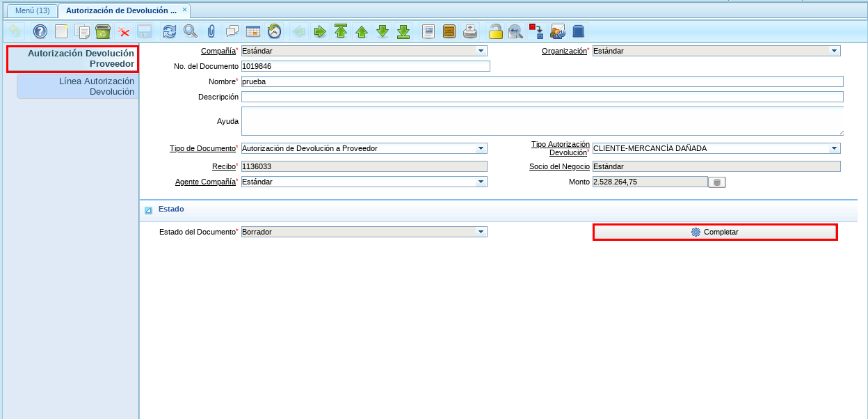Click the Socio del Negocio label link
Image resolution: width=868 pixels, height=419 pixels.
(x=559, y=166)
